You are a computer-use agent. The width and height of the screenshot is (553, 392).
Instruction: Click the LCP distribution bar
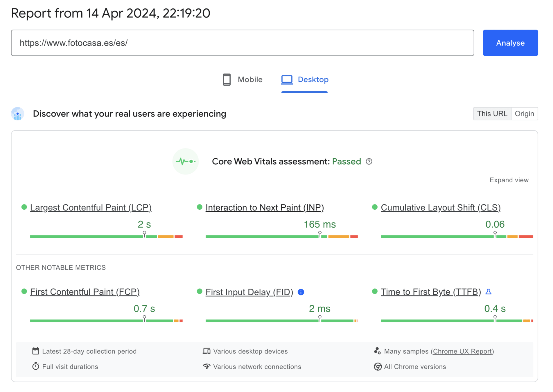pos(106,237)
